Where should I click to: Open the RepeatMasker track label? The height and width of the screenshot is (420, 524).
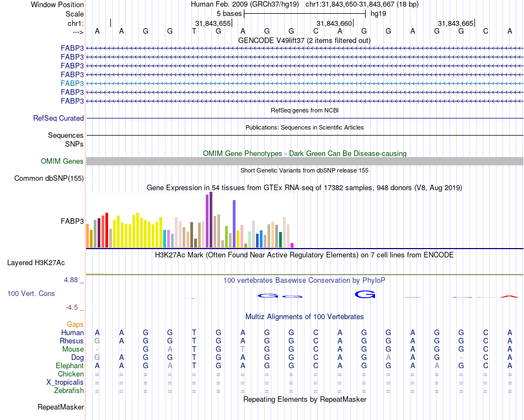pyautogui.click(x=61, y=407)
